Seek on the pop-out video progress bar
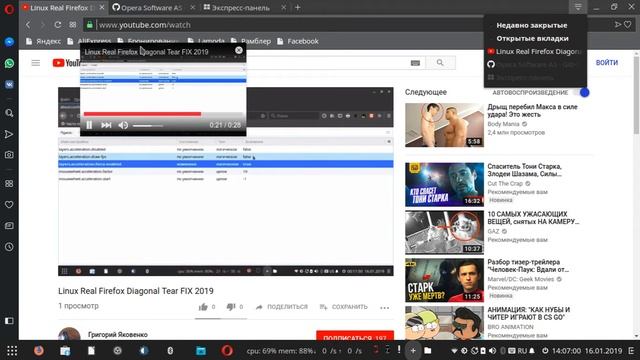This screenshot has width=640, height=360. click(162, 114)
